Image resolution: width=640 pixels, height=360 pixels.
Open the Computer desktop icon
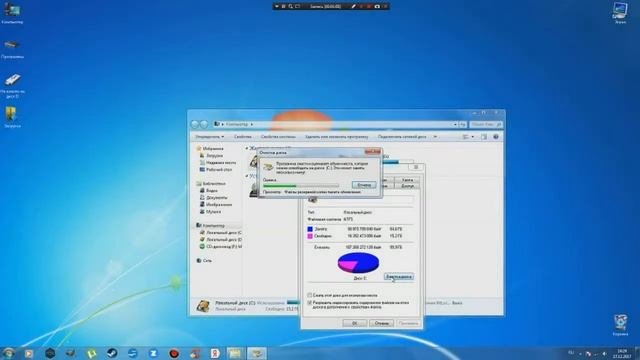coord(12,13)
